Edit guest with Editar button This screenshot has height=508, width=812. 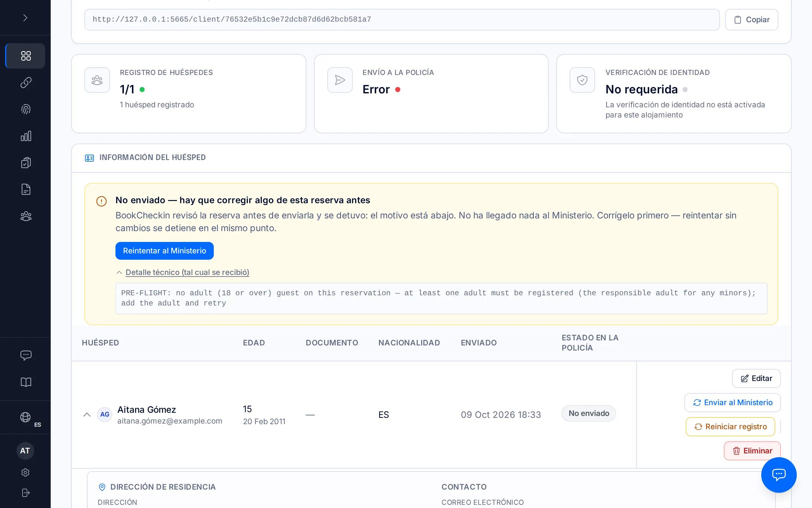coord(756,378)
